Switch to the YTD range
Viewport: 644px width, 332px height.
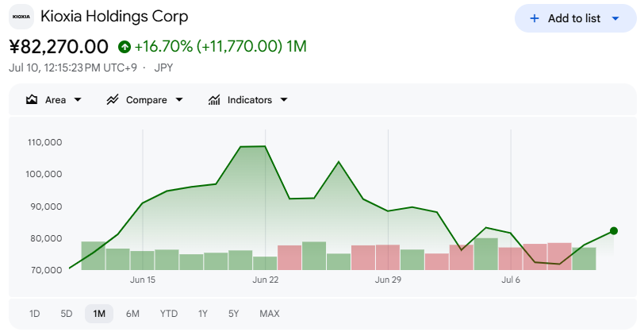point(168,314)
